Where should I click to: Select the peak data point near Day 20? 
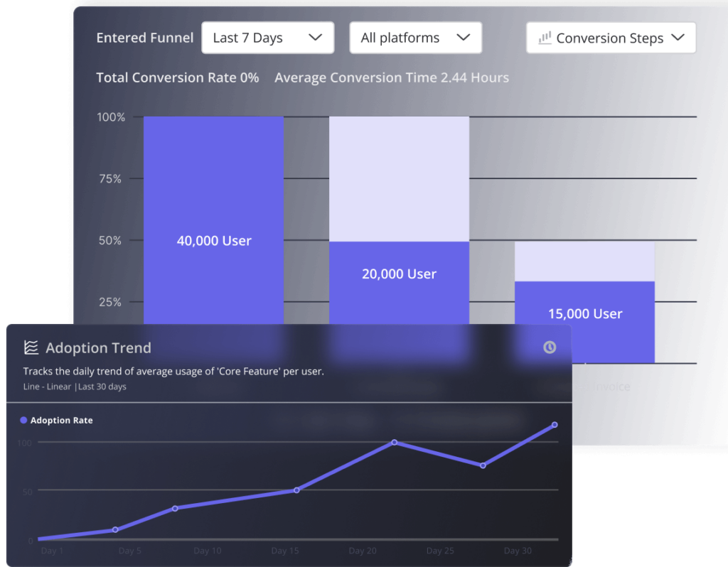395,443
